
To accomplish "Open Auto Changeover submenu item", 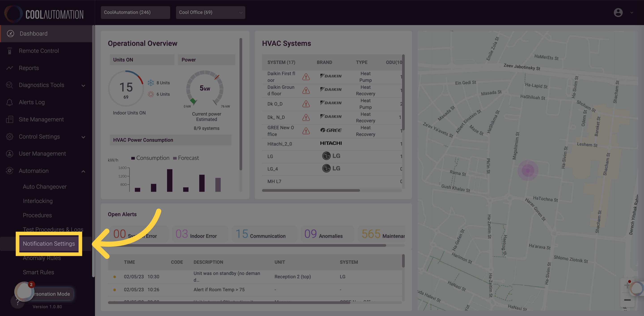I will [45, 187].
